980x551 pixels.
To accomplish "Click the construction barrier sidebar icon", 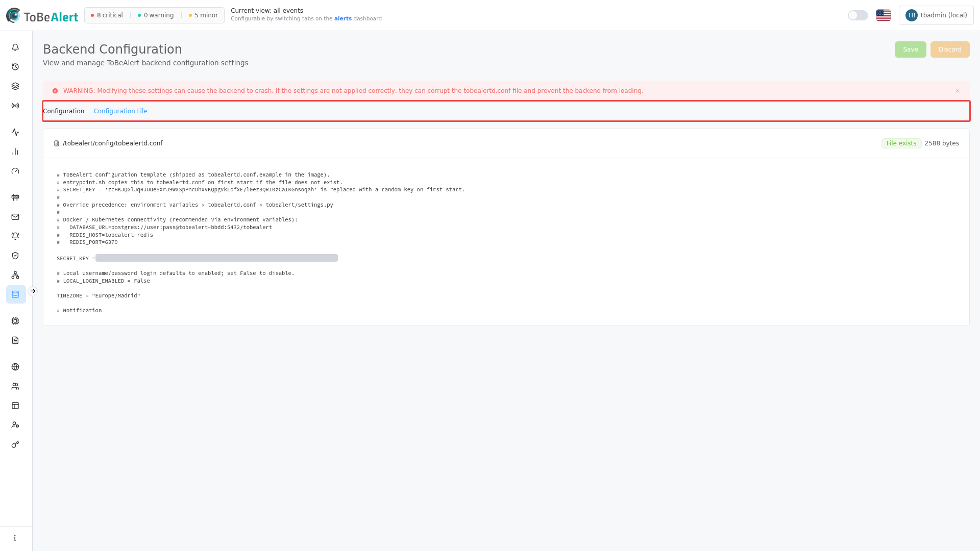I will tap(15, 197).
